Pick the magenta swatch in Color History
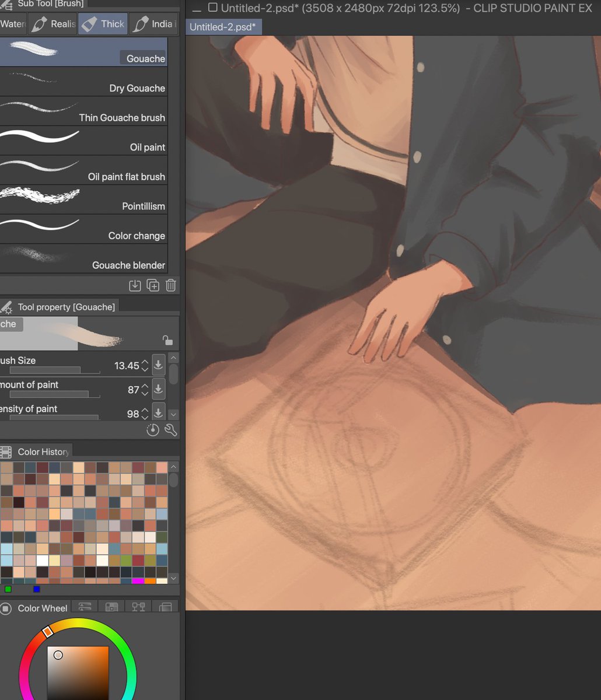This screenshot has height=700, width=601. click(138, 581)
